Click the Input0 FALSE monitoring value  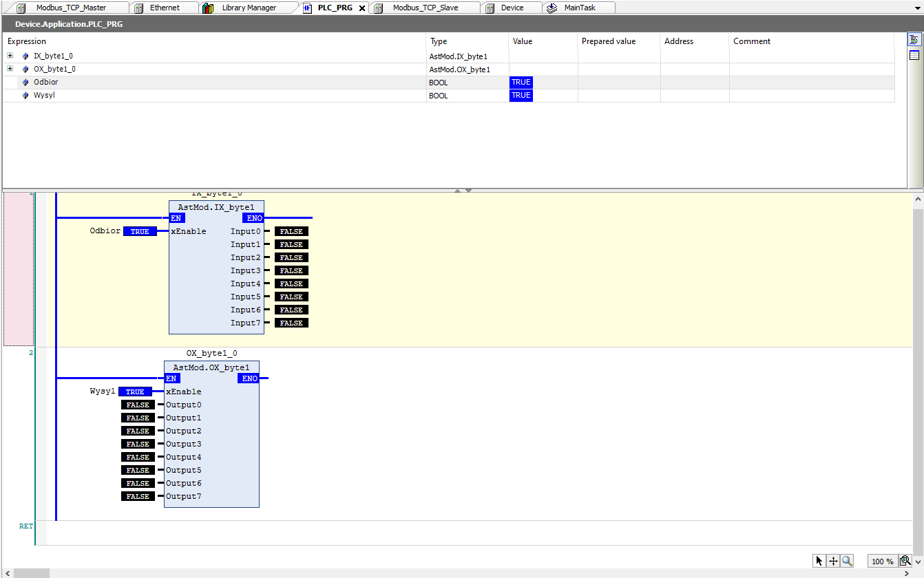tap(291, 231)
